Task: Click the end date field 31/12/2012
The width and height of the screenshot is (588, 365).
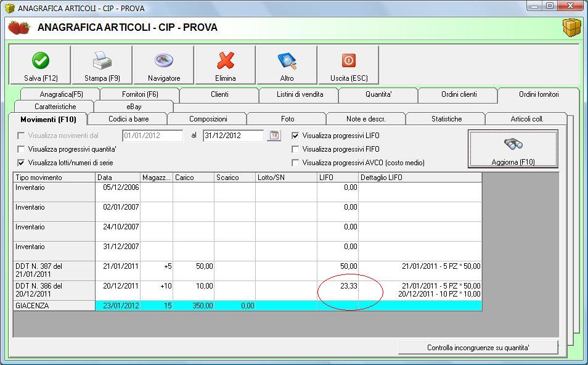Action: [x=233, y=136]
